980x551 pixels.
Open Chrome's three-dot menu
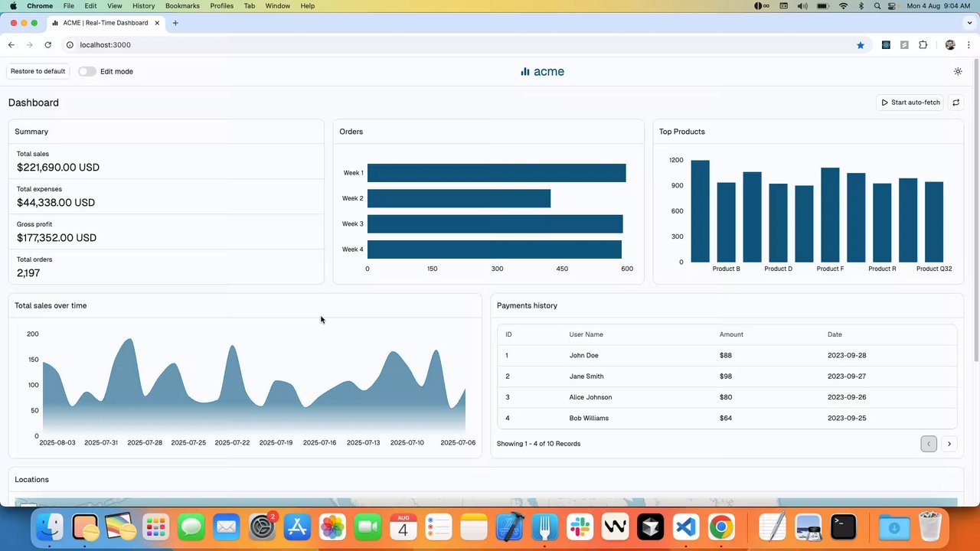coord(969,45)
